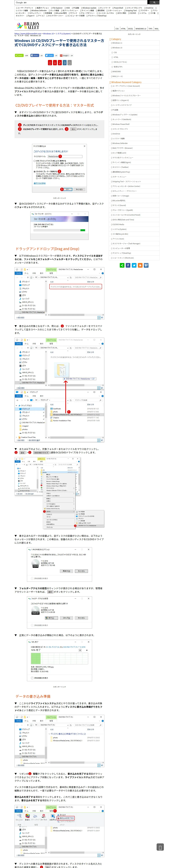Click the billionwallet.com breadcrumb URL
Image resolution: width=174 pixels, height=868 pixels.
pyautogui.click(x=28, y=33)
